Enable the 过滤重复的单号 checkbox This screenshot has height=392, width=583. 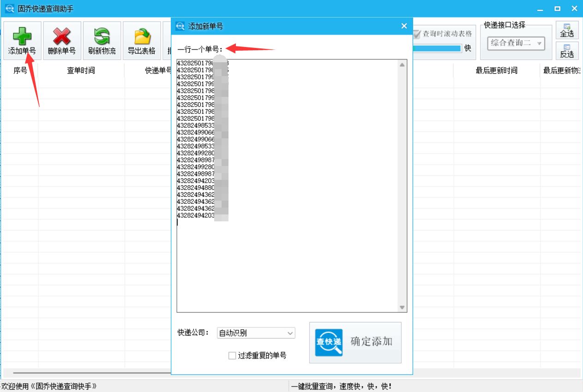(x=232, y=356)
